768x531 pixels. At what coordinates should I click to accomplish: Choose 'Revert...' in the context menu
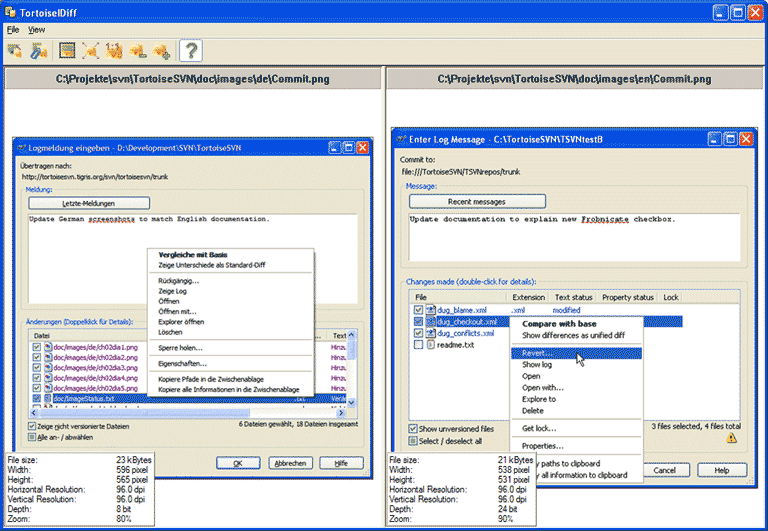click(x=538, y=353)
